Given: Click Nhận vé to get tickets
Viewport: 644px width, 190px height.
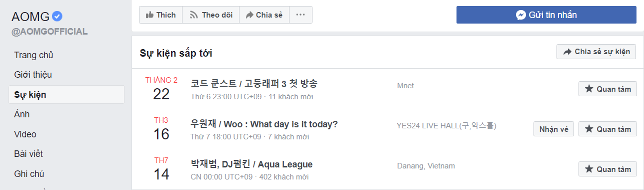Looking at the screenshot, I should tap(553, 129).
